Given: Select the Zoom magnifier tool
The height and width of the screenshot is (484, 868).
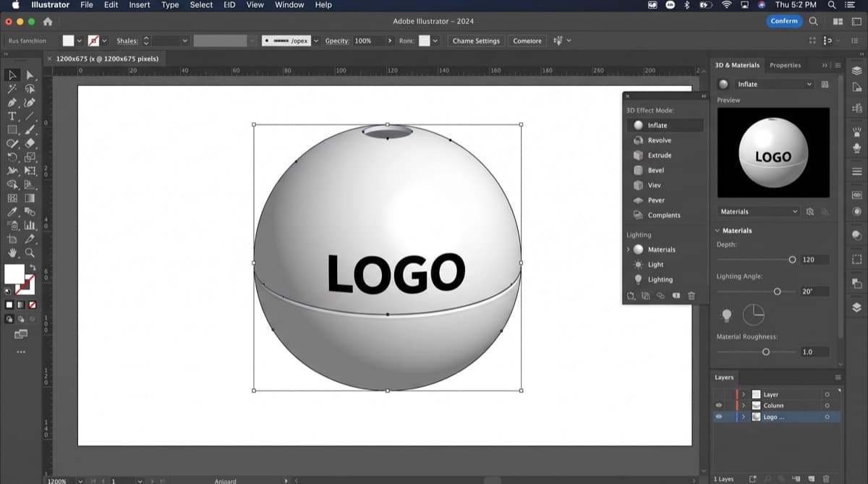Looking at the screenshot, I should (30, 253).
